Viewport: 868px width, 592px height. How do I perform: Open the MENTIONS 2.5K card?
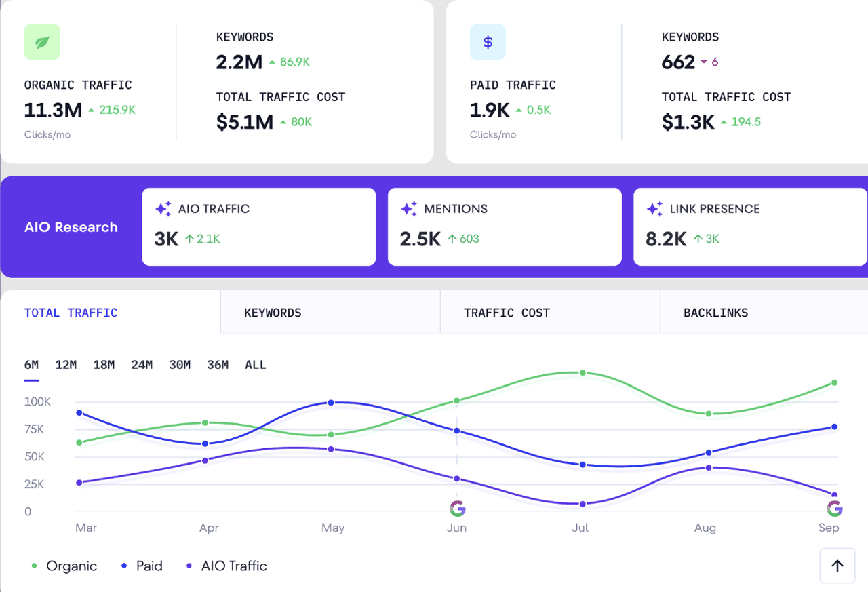coord(505,226)
